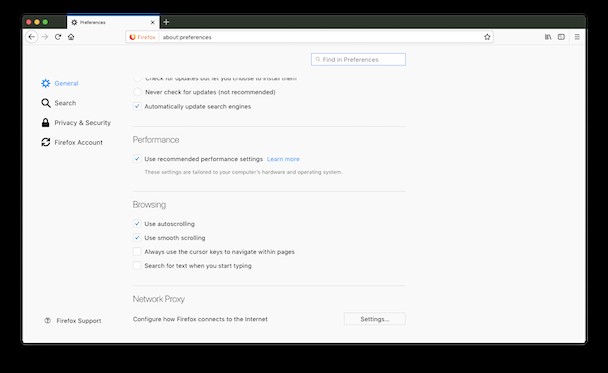
Task: Click 'Configure how Firefox connects to the Internet' text
Action: tap(200, 319)
